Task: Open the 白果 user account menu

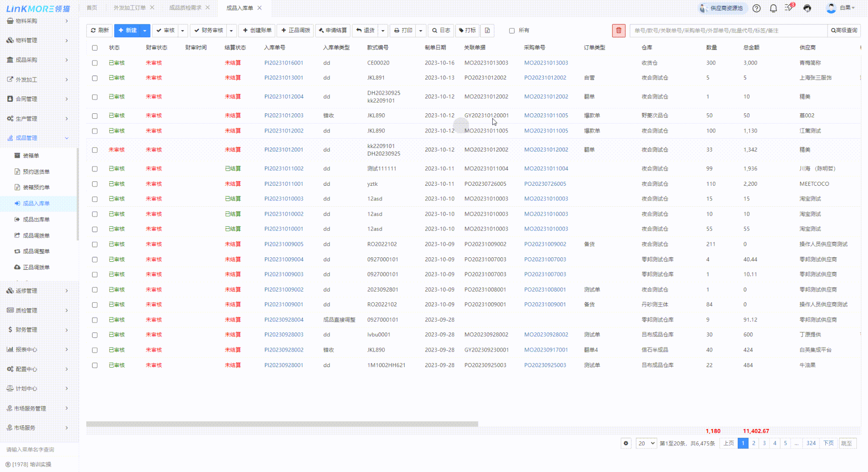Action: pos(840,8)
